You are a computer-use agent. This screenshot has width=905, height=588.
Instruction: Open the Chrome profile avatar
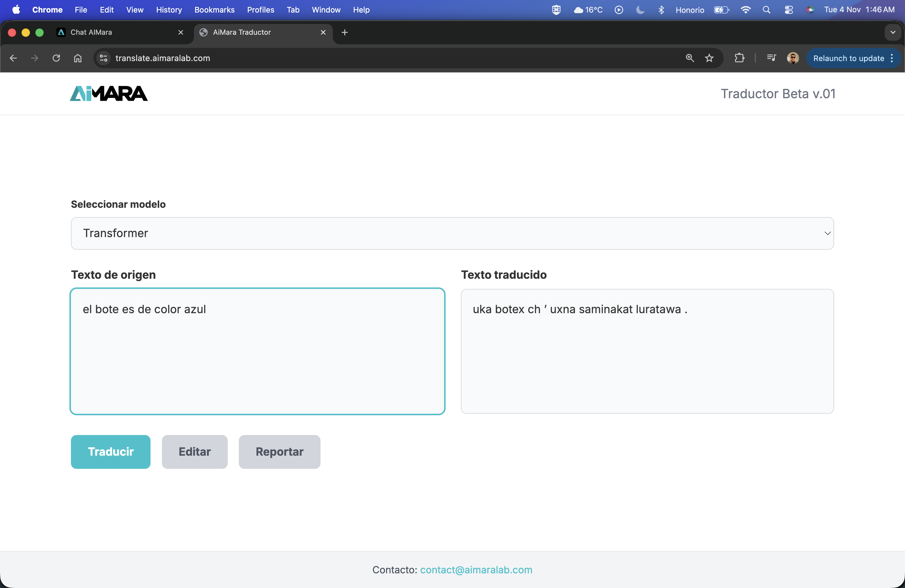click(792, 58)
